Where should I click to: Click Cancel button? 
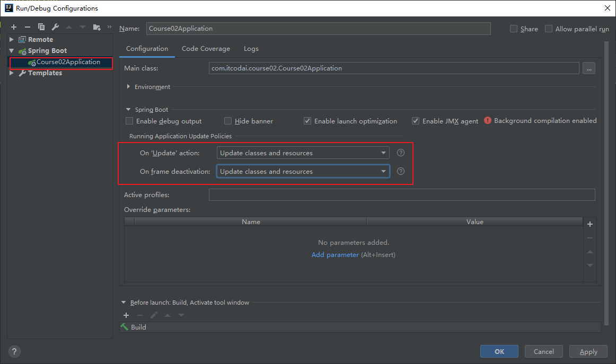click(544, 351)
